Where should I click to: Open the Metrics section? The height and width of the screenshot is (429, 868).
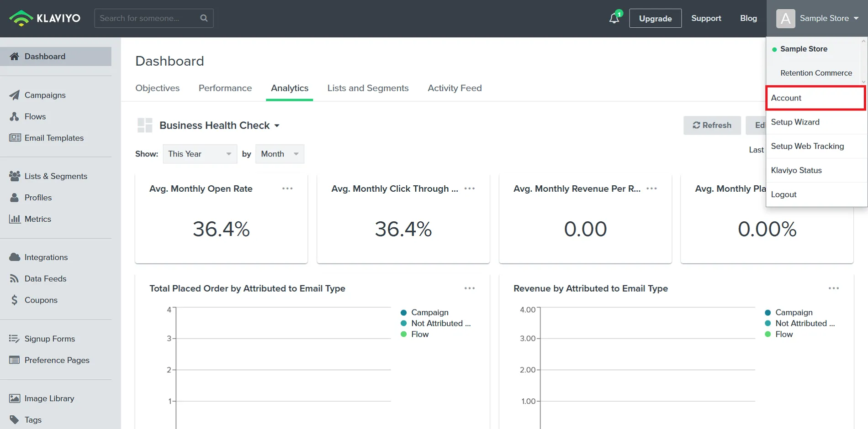click(x=38, y=219)
